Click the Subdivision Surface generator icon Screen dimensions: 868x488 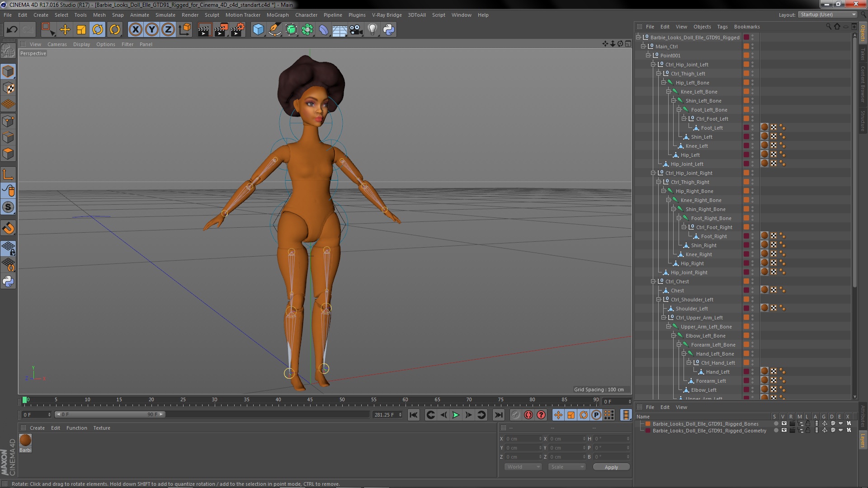[x=291, y=30]
